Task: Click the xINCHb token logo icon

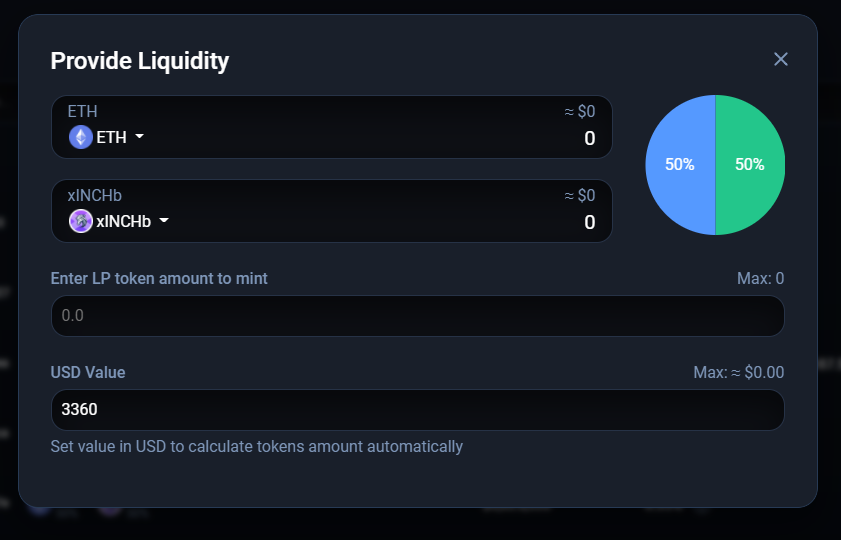Action: (80, 221)
